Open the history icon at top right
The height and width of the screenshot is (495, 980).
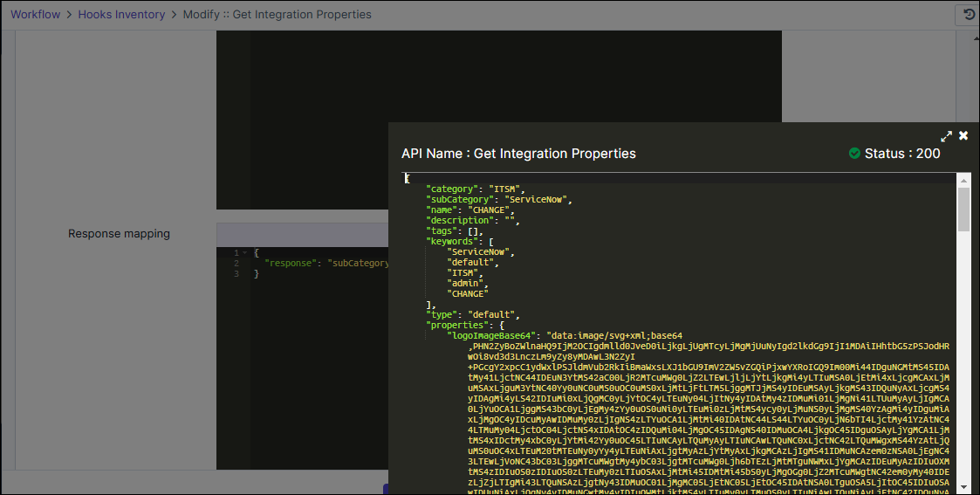[968, 14]
